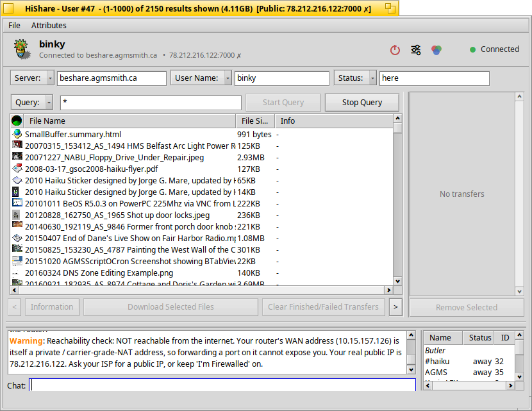The image size is (532, 411).
Task: Select the 2.93MB file size cell
Action: 251,158
